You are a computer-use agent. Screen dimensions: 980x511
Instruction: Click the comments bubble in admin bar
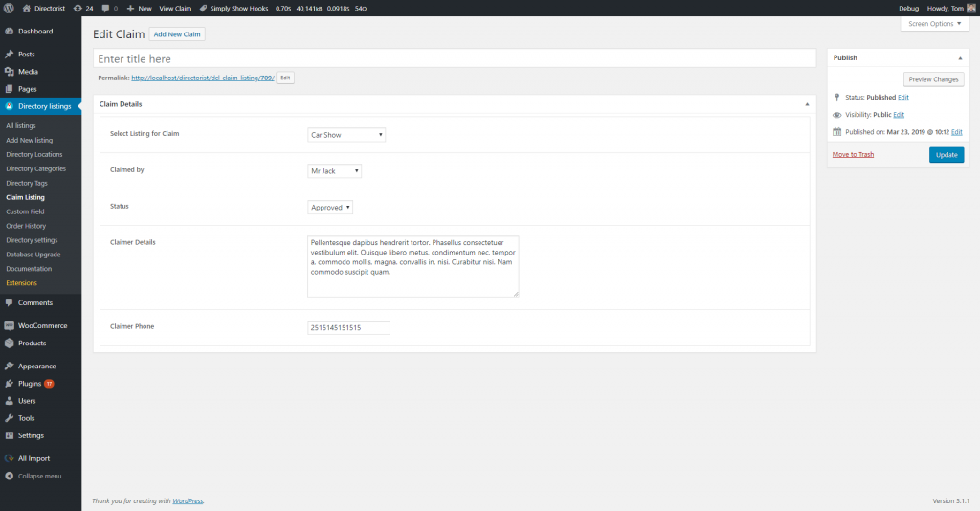tap(105, 8)
